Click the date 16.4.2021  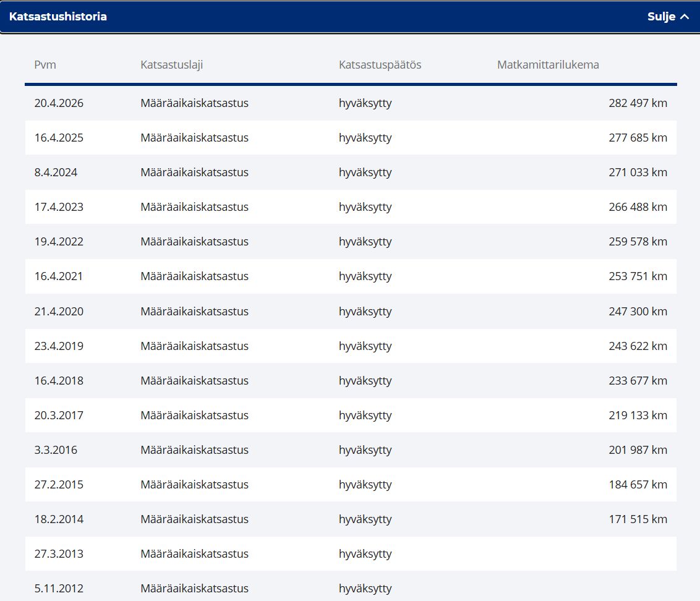pos(59,276)
